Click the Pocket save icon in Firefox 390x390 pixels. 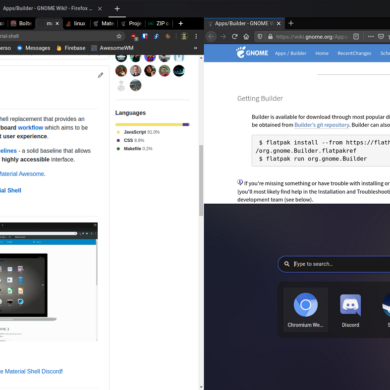[381, 36]
